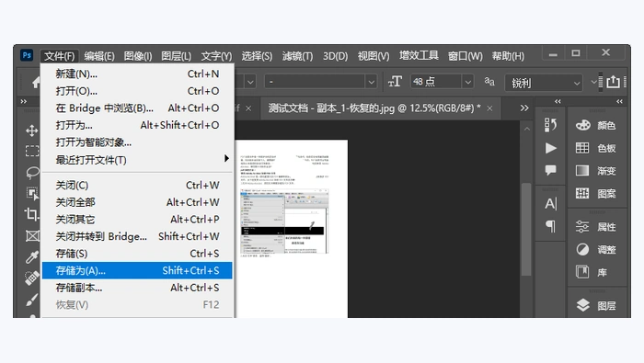Open the 增效工具 menu
644x363 pixels.
[x=419, y=55]
